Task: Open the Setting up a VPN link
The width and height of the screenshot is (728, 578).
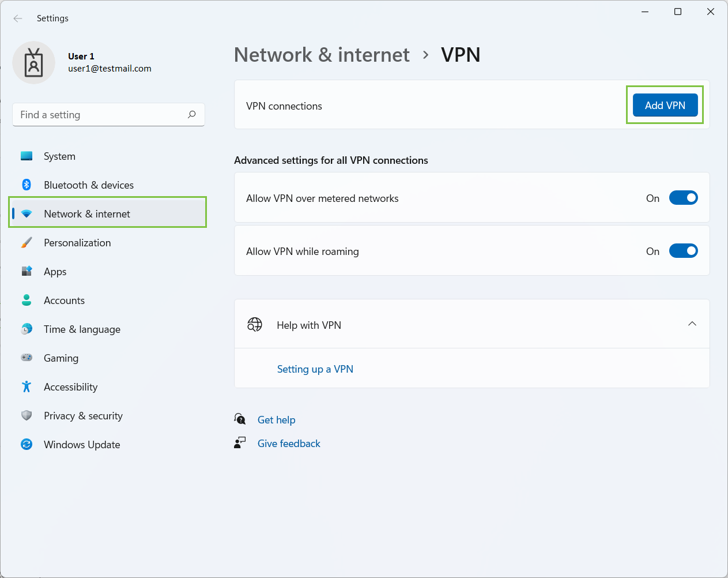Action: (x=315, y=369)
